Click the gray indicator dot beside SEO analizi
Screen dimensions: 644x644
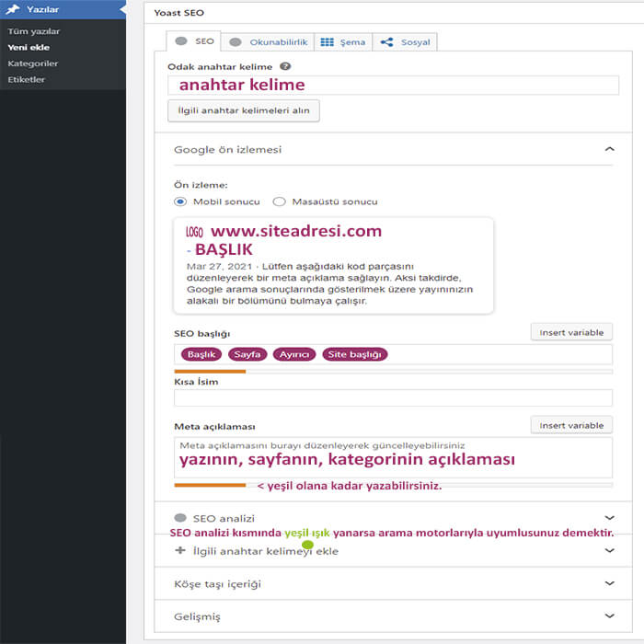(x=180, y=517)
